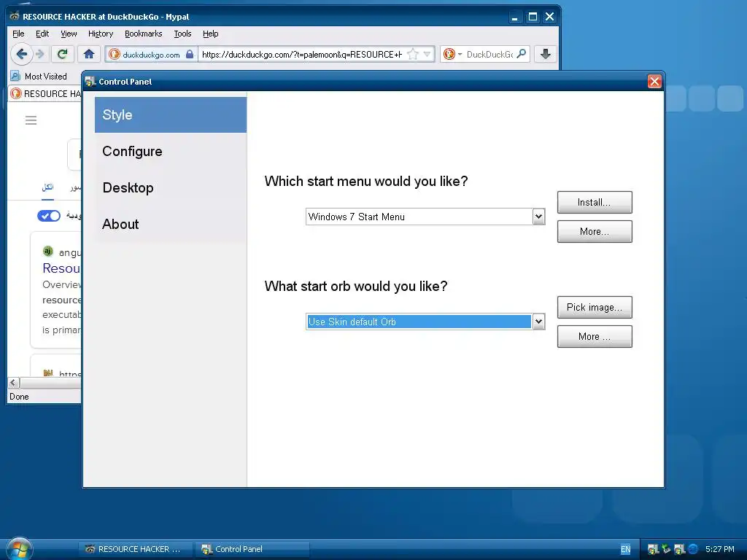The height and width of the screenshot is (560, 747).
Task: Click the DuckDuckGo search box in Mypal toolbar
Action: pyautogui.click(x=489, y=54)
